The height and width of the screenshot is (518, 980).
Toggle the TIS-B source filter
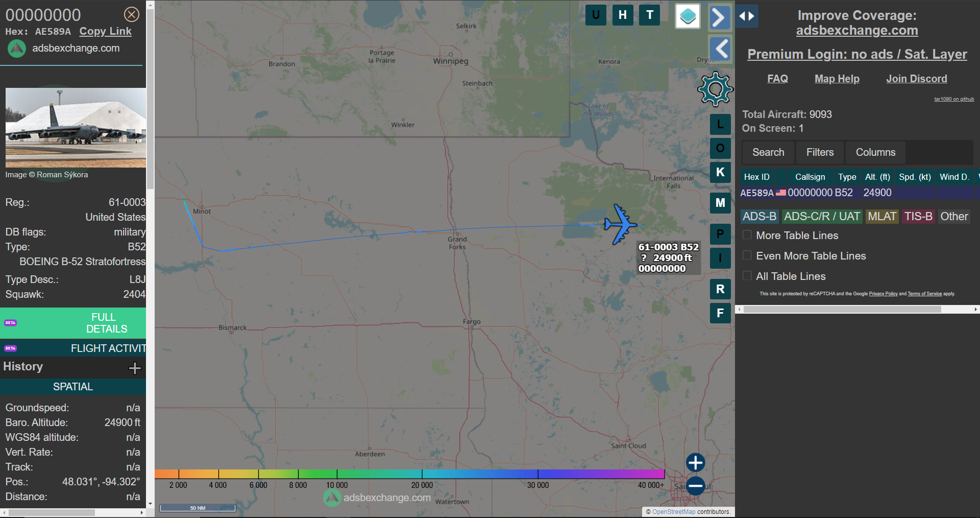tap(918, 217)
